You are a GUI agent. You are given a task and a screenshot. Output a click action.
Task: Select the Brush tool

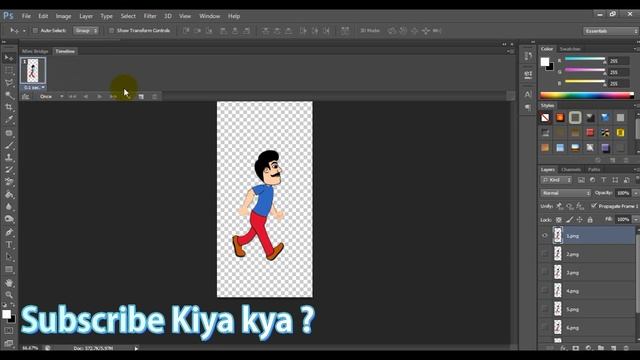(9, 145)
